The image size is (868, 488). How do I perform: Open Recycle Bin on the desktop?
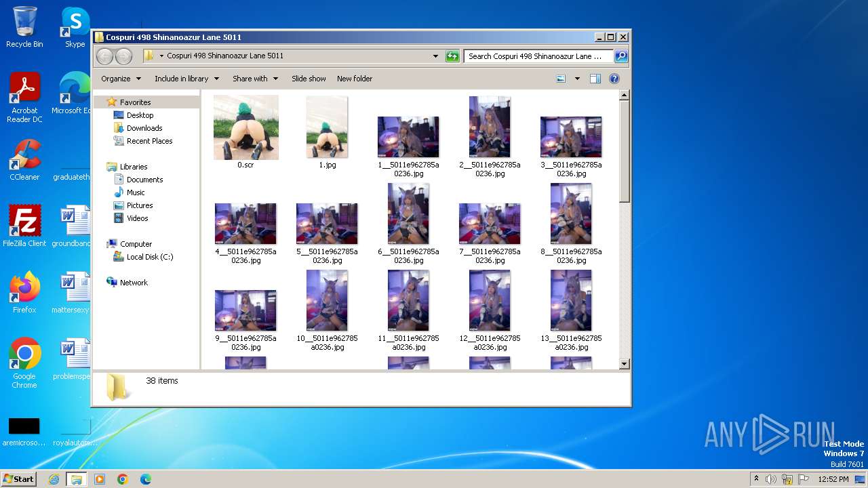point(24,27)
